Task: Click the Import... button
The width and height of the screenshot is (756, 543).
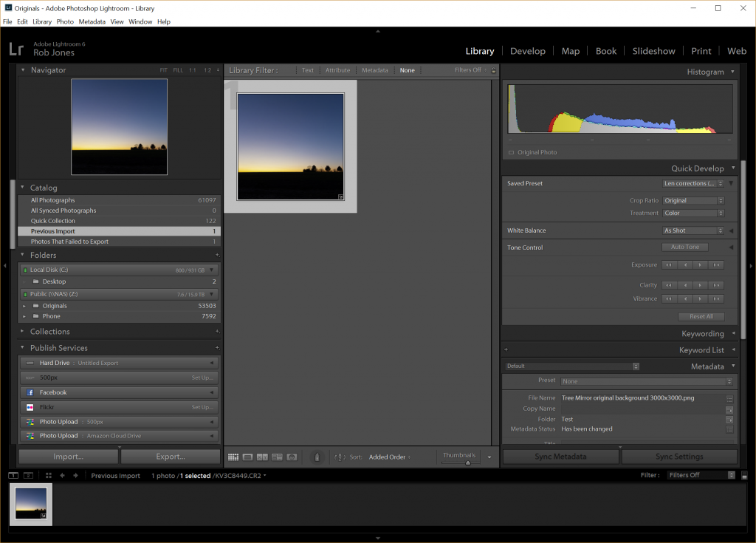Action: coord(68,457)
